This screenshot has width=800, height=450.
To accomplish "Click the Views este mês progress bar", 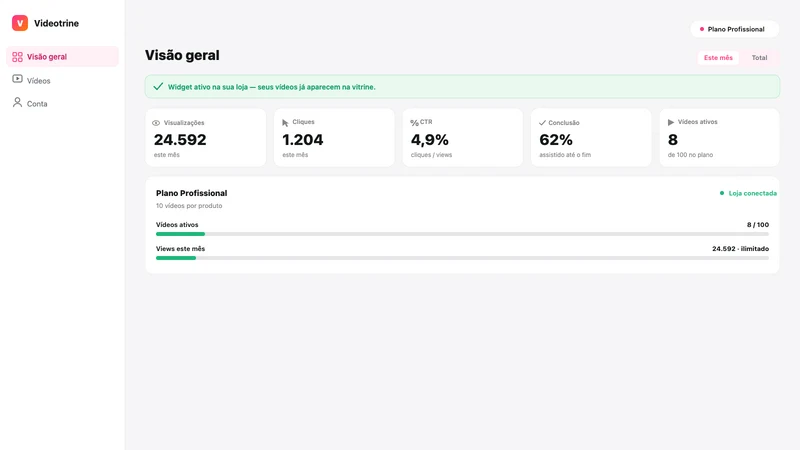I will coord(462,258).
